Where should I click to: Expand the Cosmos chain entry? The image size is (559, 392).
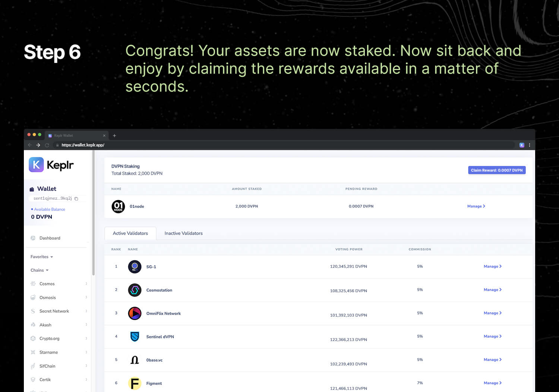tap(59, 284)
